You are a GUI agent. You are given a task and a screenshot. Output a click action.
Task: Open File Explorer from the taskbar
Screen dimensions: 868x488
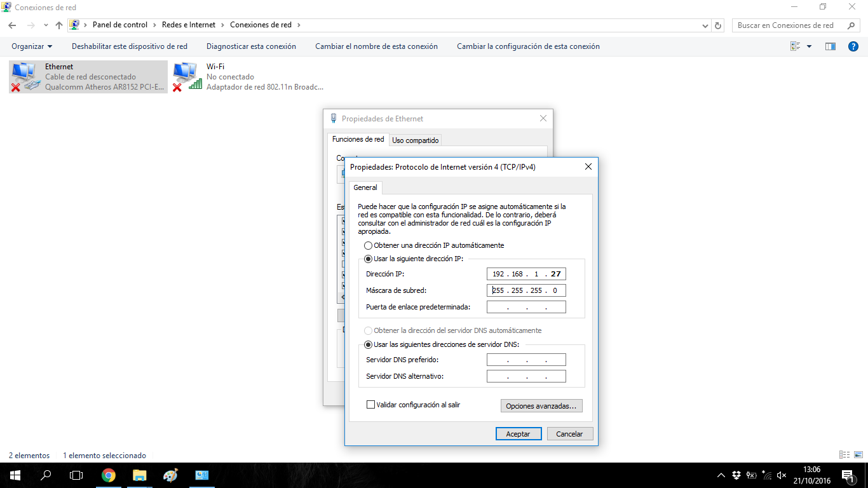140,475
